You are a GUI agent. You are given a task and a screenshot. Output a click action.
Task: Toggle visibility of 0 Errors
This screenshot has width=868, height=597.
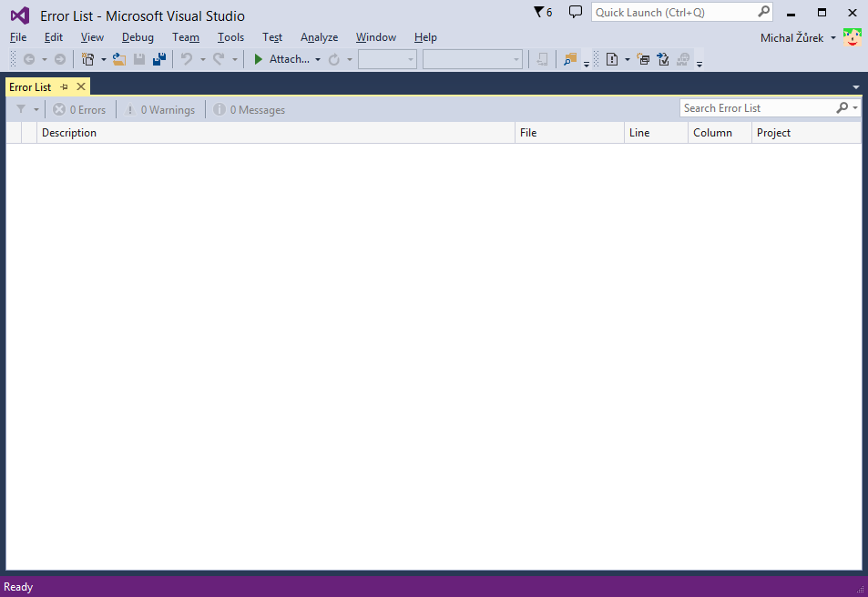coord(79,109)
